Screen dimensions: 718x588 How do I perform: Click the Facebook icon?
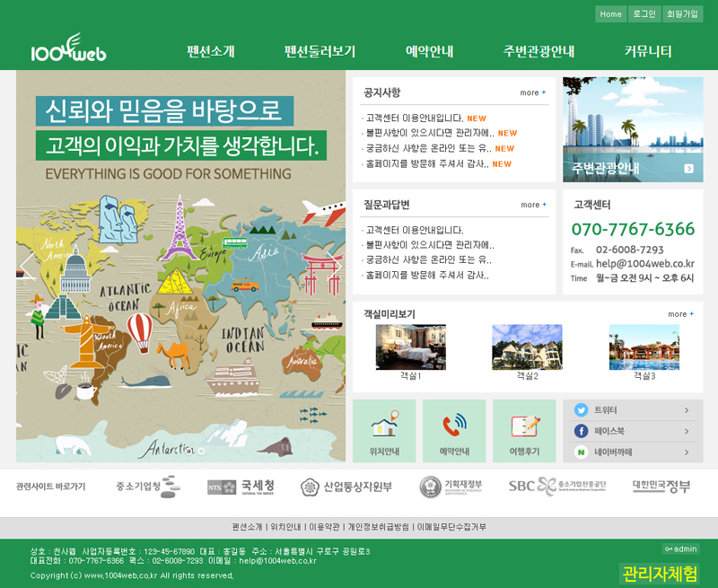pyautogui.click(x=581, y=431)
